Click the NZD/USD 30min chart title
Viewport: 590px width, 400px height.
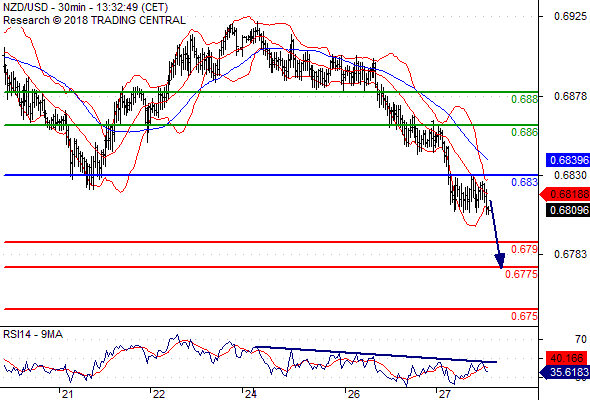pyautogui.click(x=85, y=7)
